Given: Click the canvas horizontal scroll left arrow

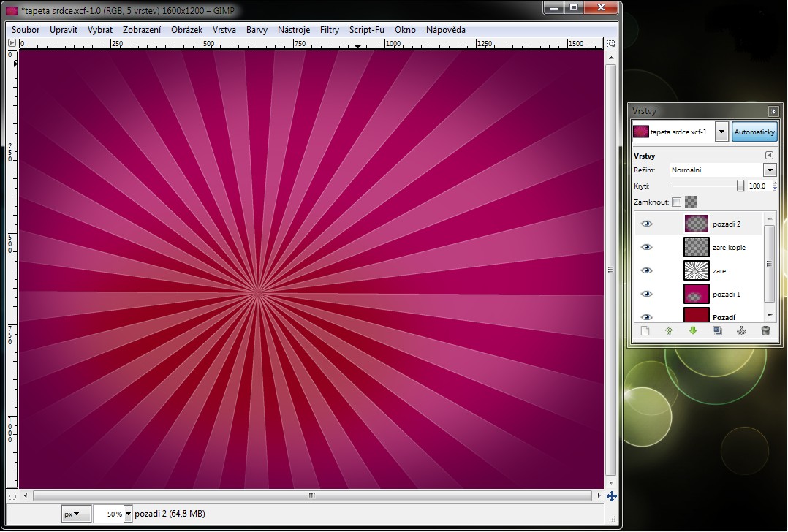Looking at the screenshot, I should click(x=26, y=496).
